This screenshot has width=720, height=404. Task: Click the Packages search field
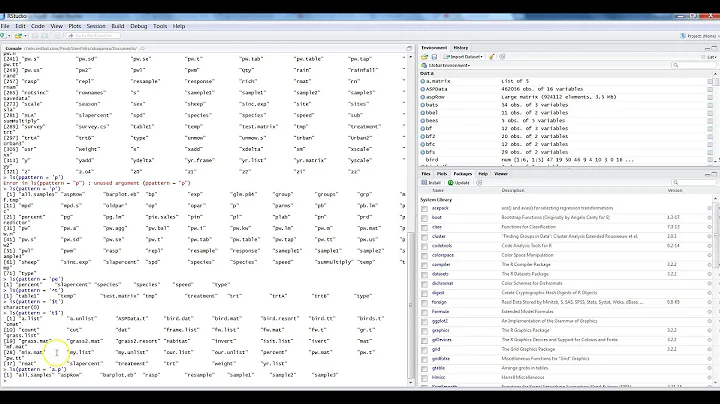[x=693, y=183]
